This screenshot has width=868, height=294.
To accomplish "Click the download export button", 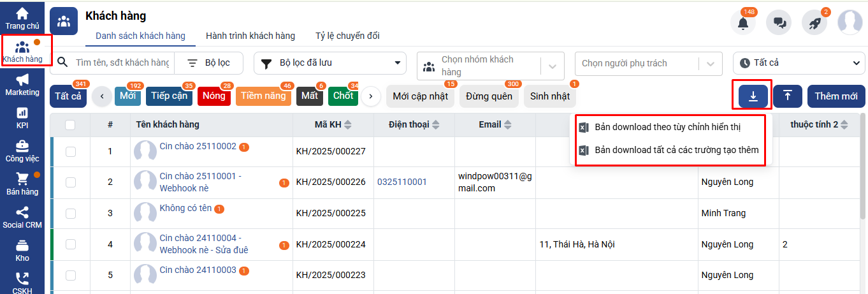I will 753,96.
